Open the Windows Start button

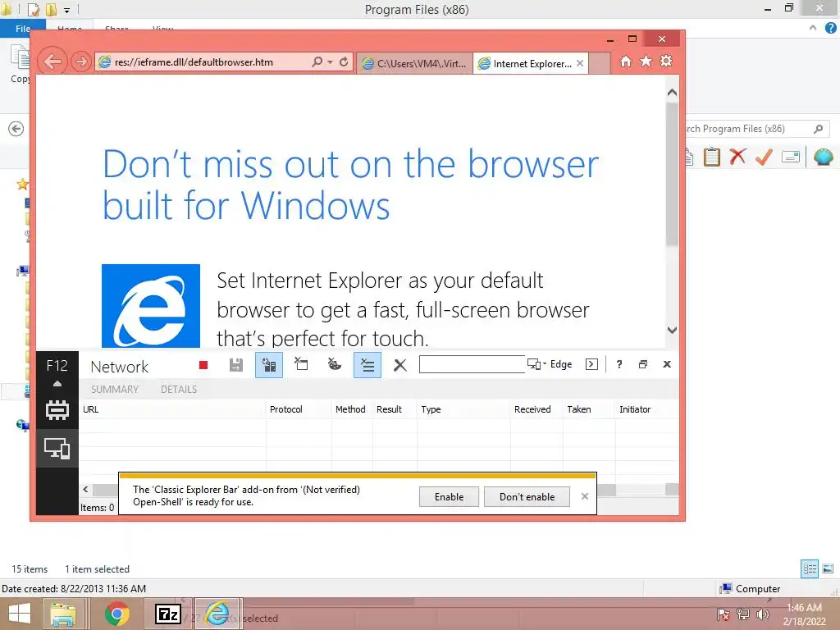pos(20,614)
